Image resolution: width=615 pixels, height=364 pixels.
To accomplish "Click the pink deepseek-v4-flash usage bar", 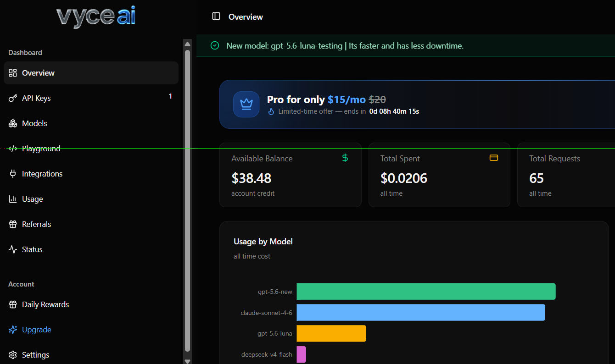I will point(301,354).
